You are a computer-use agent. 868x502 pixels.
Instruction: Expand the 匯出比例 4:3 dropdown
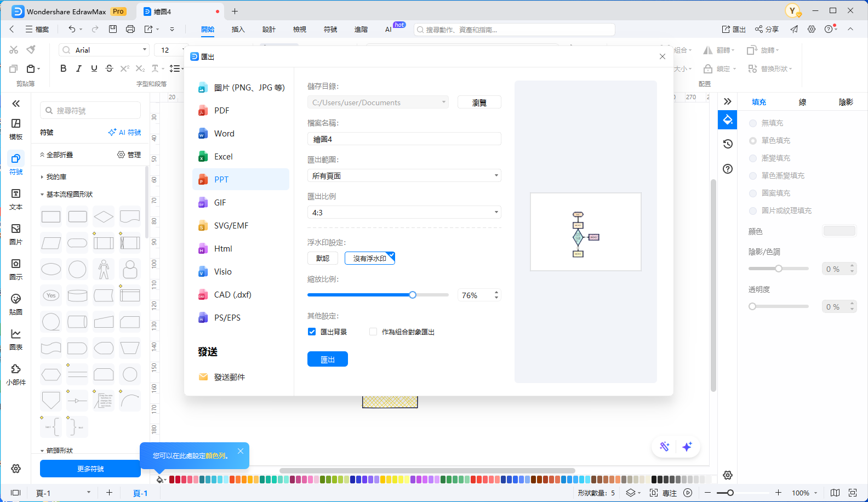click(x=404, y=213)
